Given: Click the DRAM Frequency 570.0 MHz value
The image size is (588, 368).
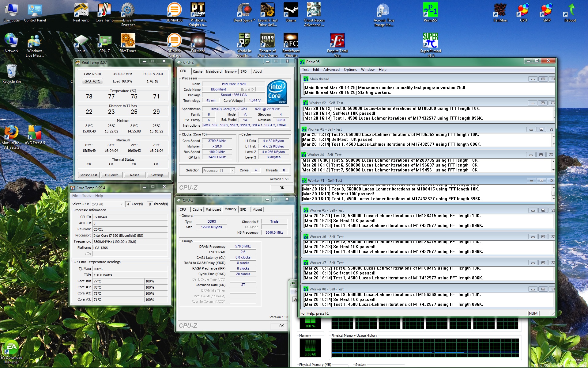Looking at the screenshot, I should 243,247.
